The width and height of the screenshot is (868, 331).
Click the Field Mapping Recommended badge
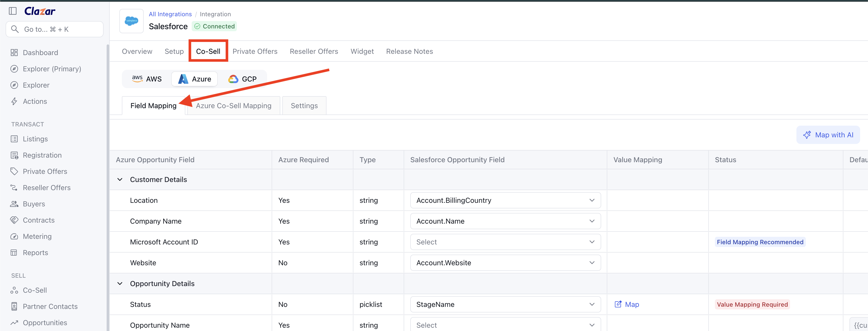760,242
